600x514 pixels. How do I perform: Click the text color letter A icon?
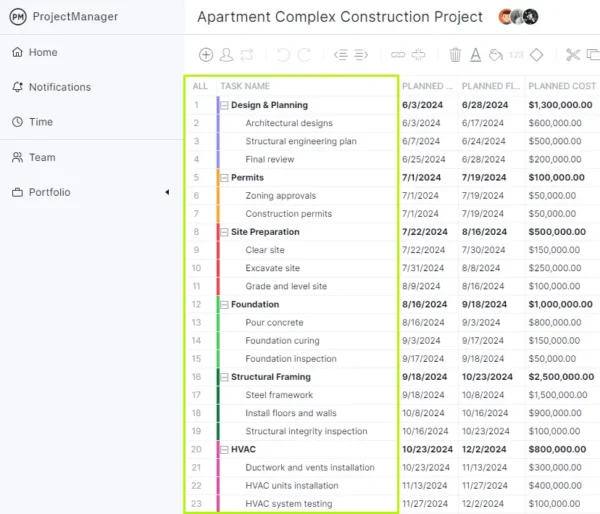(475, 55)
